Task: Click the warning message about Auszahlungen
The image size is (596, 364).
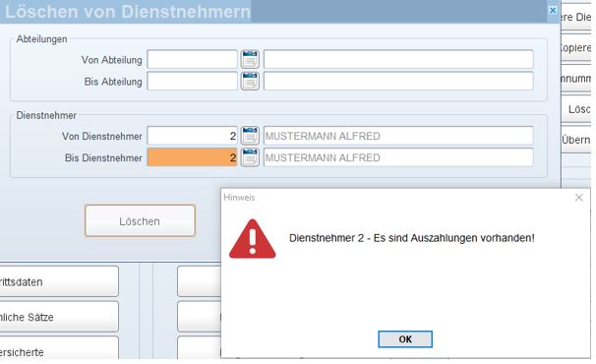Action: pyautogui.click(x=412, y=238)
